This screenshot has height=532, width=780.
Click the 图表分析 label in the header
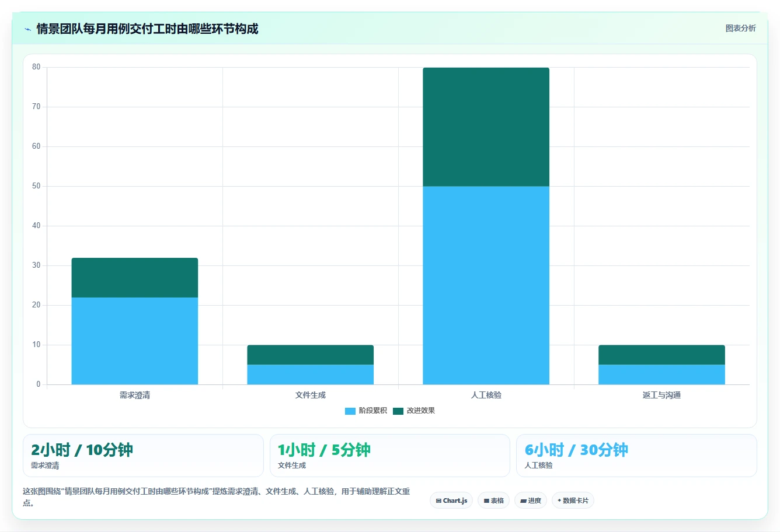pos(740,28)
